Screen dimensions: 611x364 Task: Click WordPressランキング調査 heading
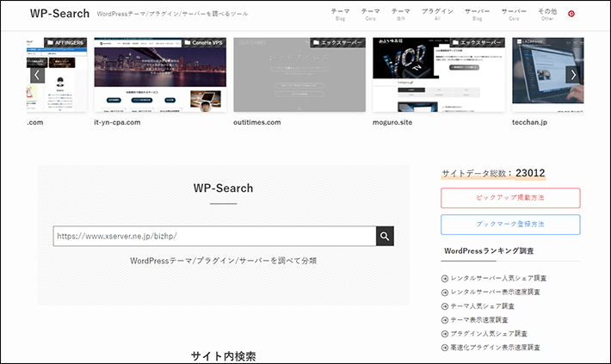(x=489, y=251)
